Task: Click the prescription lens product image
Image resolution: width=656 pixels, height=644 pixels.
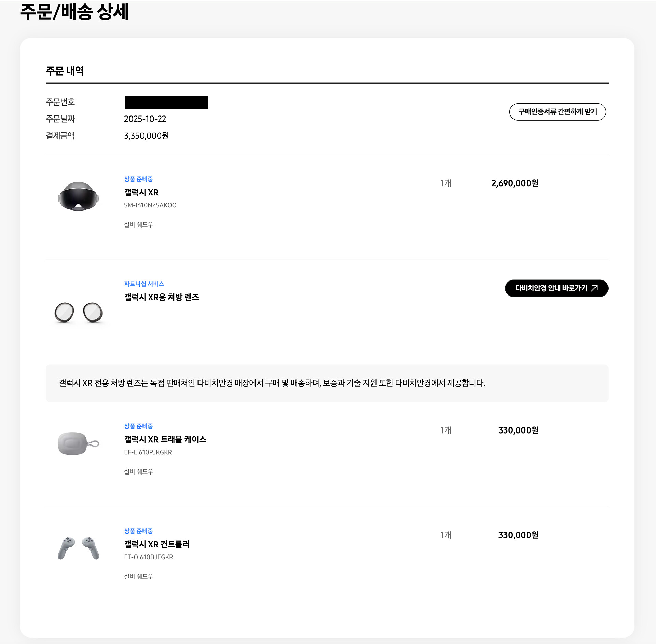Action: (78, 312)
